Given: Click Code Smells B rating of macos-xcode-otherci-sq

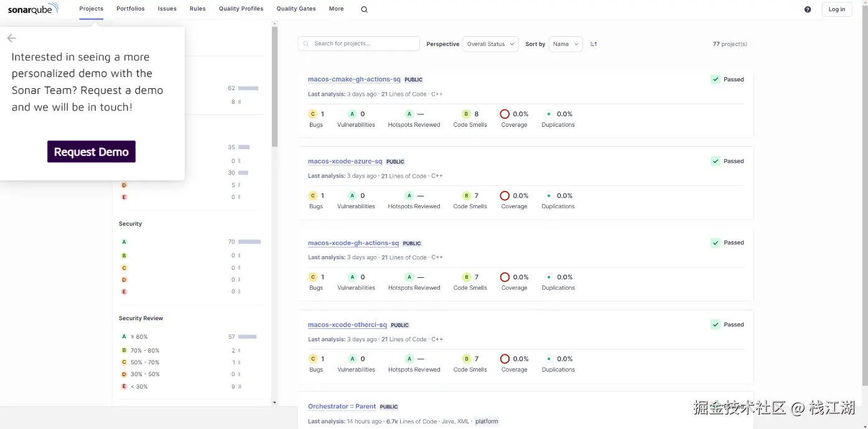Looking at the screenshot, I should [466, 359].
